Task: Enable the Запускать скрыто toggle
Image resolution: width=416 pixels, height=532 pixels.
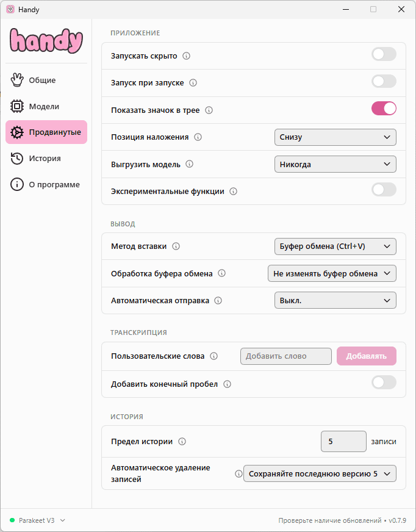Action: tap(384, 55)
